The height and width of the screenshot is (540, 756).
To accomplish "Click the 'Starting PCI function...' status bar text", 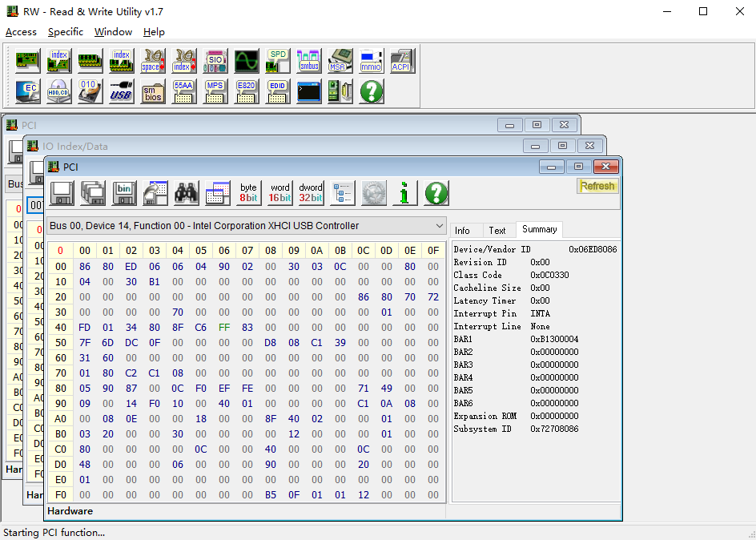I will point(54,532).
